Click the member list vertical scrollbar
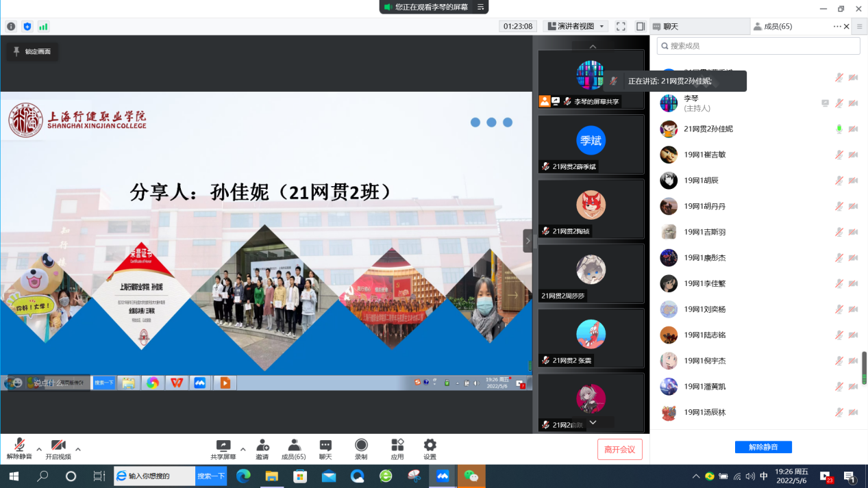Screen dimensions: 868x488 click(864, 368)
